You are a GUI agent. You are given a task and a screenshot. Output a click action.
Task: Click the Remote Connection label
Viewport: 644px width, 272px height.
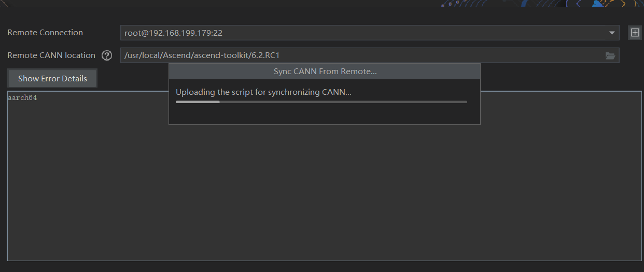45,33
